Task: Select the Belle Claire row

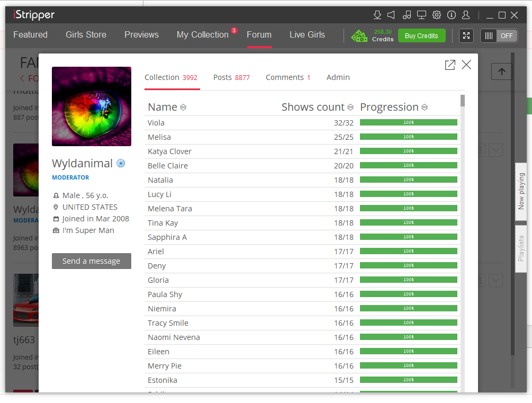Action: pyautogui.click(x=302, y=166)
